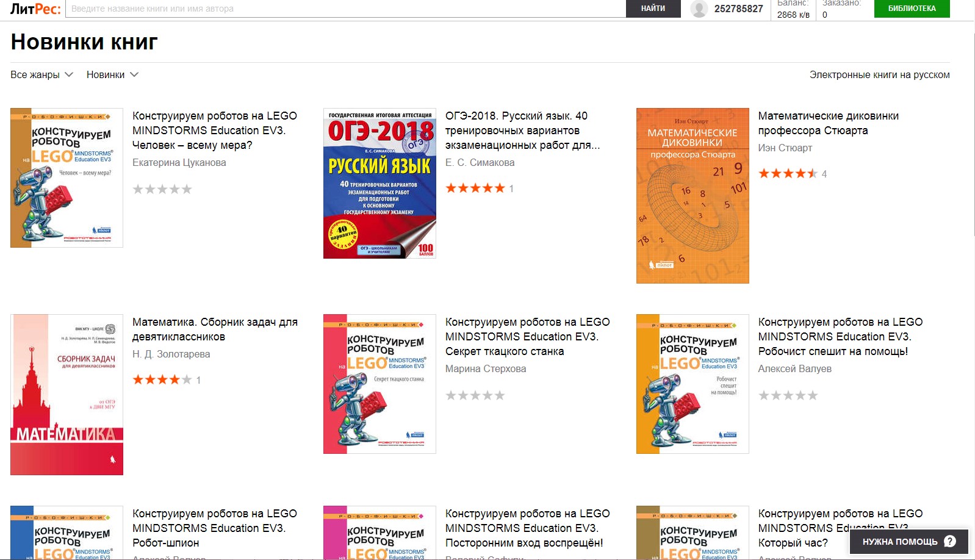The height and width of the screenshot is (560, 975).
Task: Open the ОГЭ-2018 Русский язык cover thumbnail
Action: pyautogui.click(x=380, y=183)
